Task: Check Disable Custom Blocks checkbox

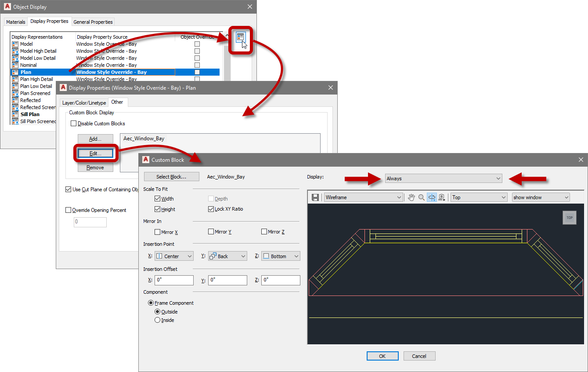Action: 73,124
